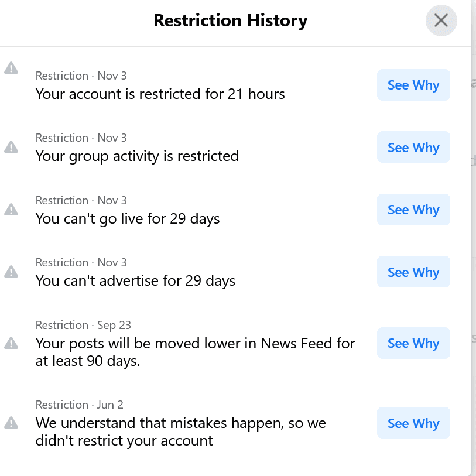The image size is (476, 476).
Task: Click the "Restriction History" dialog title
Action: pyautogui.click(x=230, y=21)
